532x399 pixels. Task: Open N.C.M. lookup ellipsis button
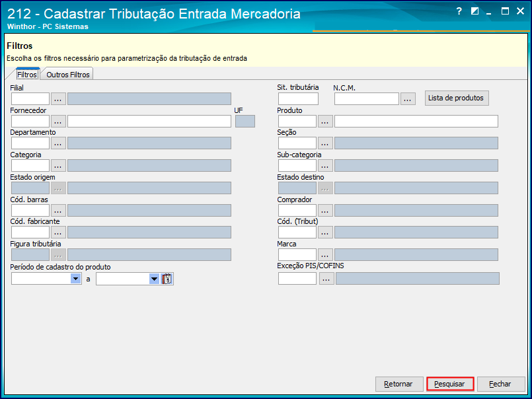[408, 99]
